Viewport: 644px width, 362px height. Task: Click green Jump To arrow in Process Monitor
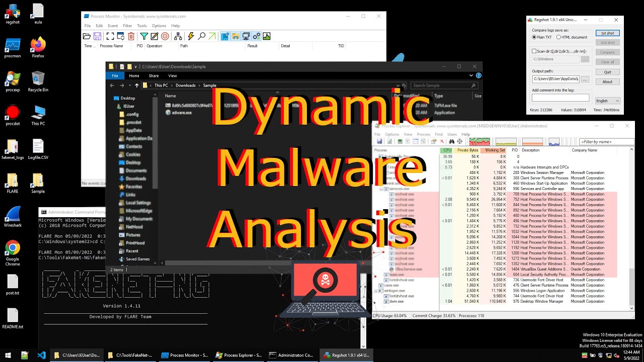click(212, 36)
